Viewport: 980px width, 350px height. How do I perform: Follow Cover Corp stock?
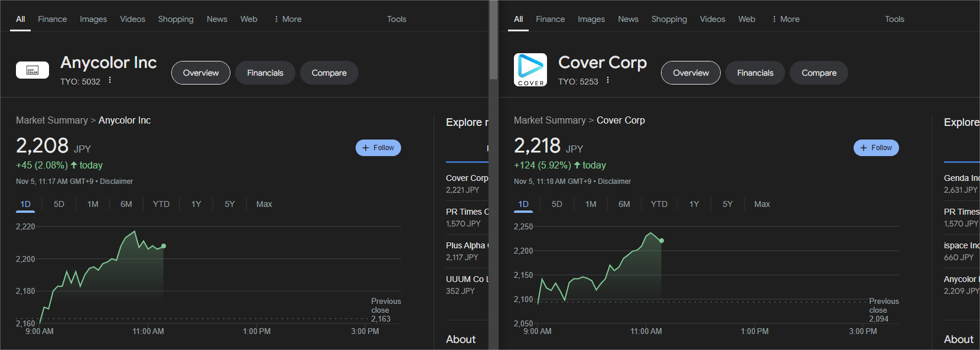(876, 148)
